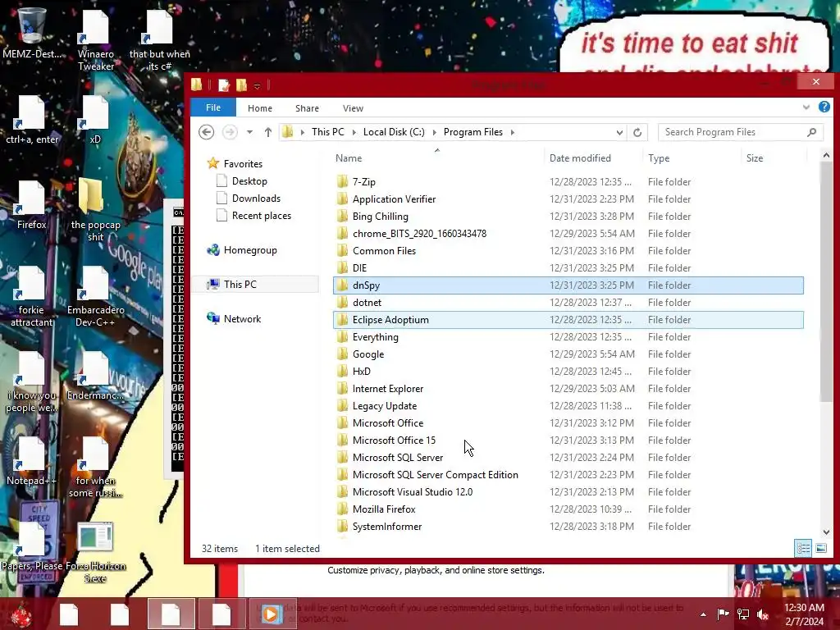Select Downloads under Favorites

coord(256,199)
